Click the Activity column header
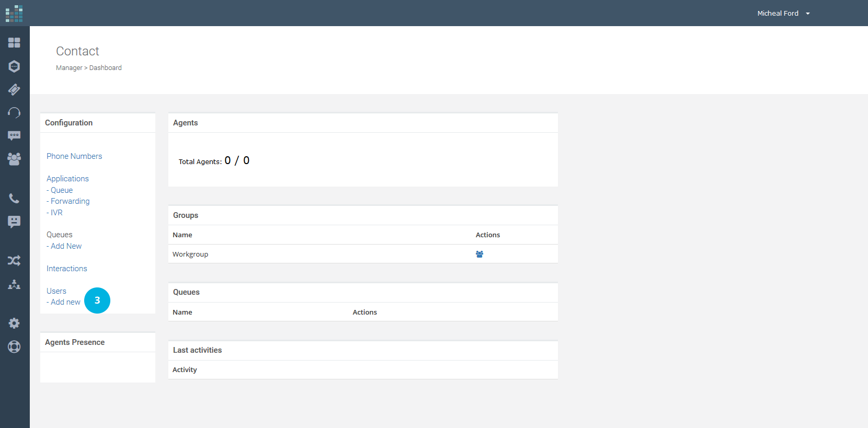The image size is (868, 428). click(185, 370)
